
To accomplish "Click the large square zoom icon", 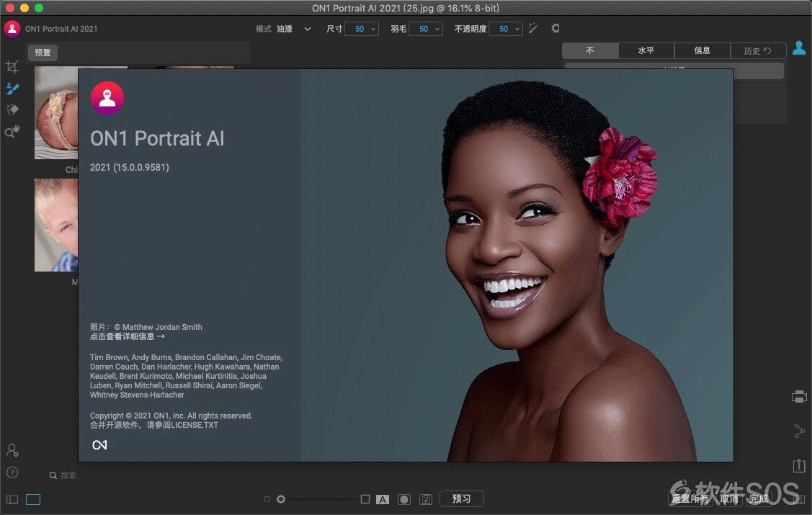I will [x=365, y=499].
